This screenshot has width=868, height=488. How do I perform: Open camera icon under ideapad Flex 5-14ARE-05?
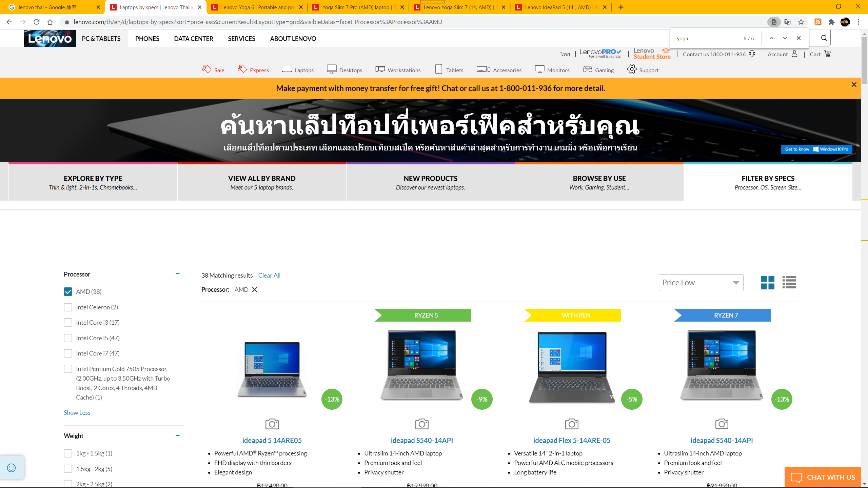(x=572, y=424)
